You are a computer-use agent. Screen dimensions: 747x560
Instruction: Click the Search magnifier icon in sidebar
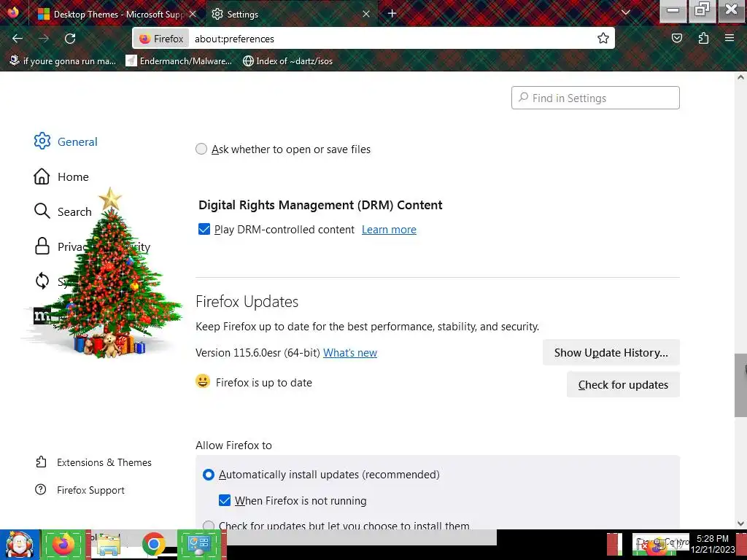[42, 211]
